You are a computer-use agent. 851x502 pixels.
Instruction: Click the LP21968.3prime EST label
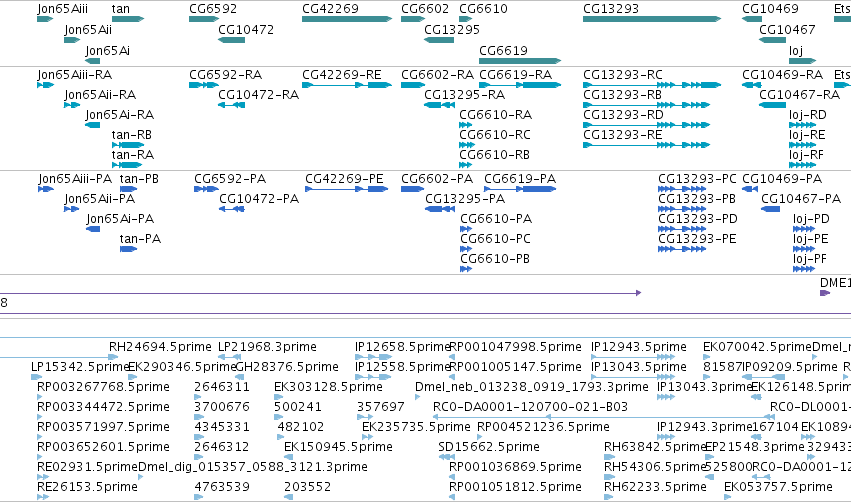267,347
